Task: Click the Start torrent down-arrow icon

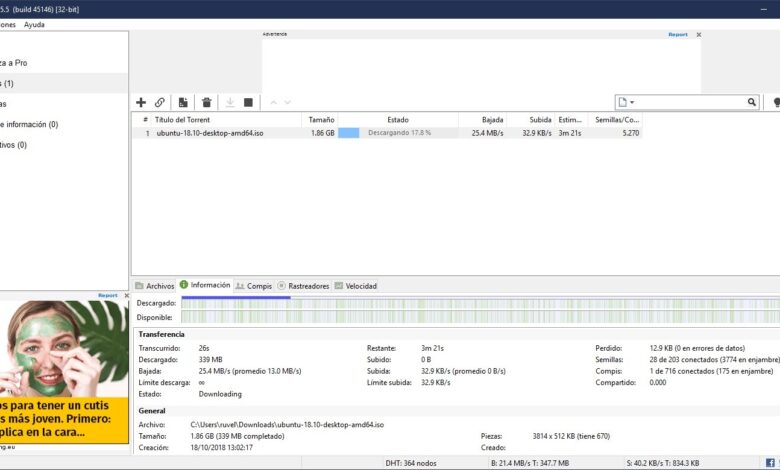Action: [x=230, y=102]
